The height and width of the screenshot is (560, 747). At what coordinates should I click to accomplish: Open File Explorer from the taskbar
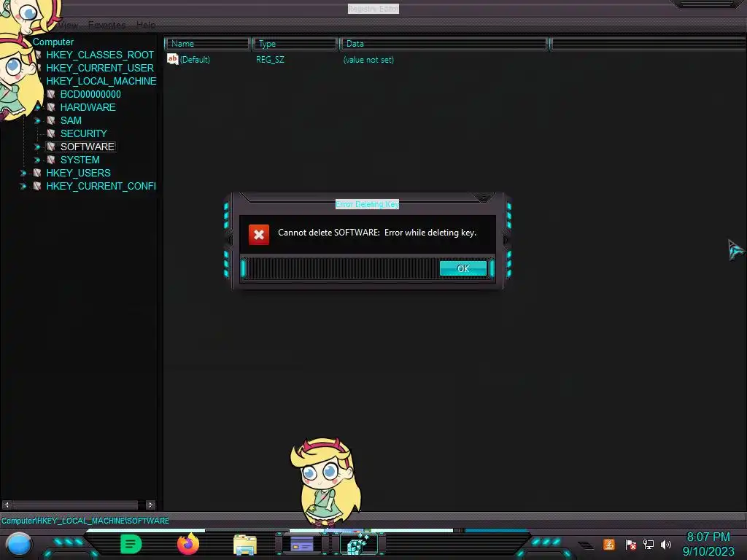[x=245, y=544]
